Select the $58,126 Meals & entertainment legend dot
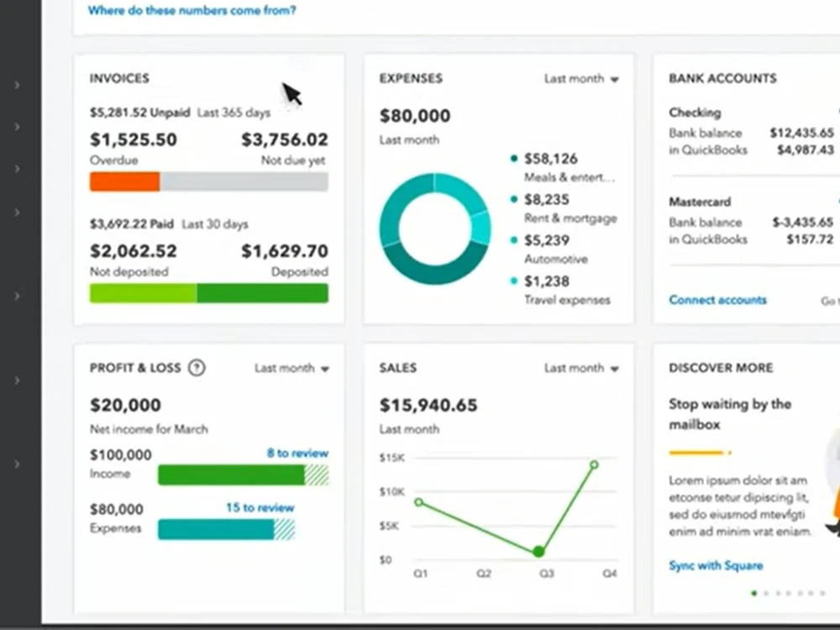 514,158
